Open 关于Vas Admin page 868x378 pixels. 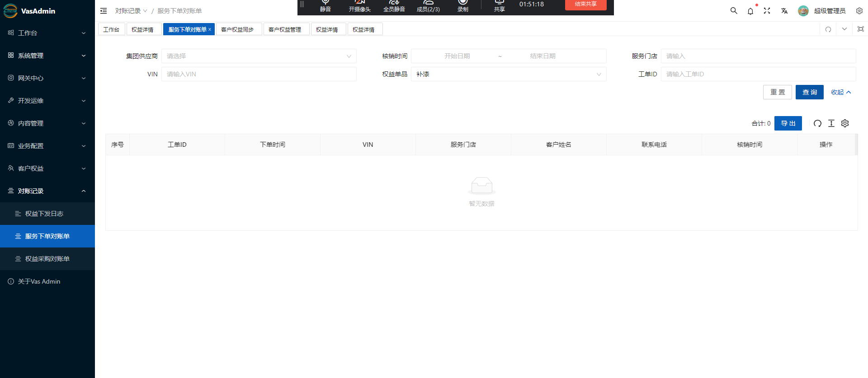[47, 281]
